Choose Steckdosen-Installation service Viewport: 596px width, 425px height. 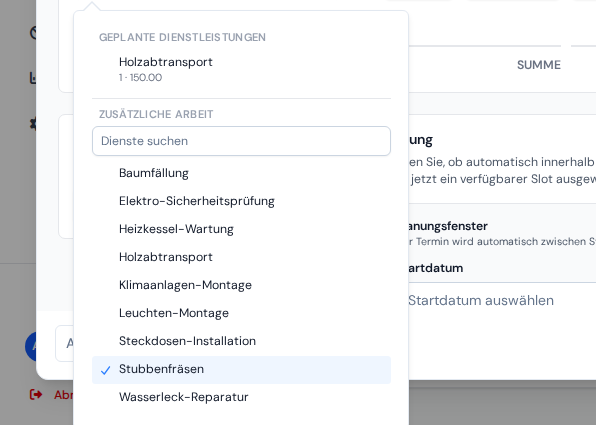(241, 341)
